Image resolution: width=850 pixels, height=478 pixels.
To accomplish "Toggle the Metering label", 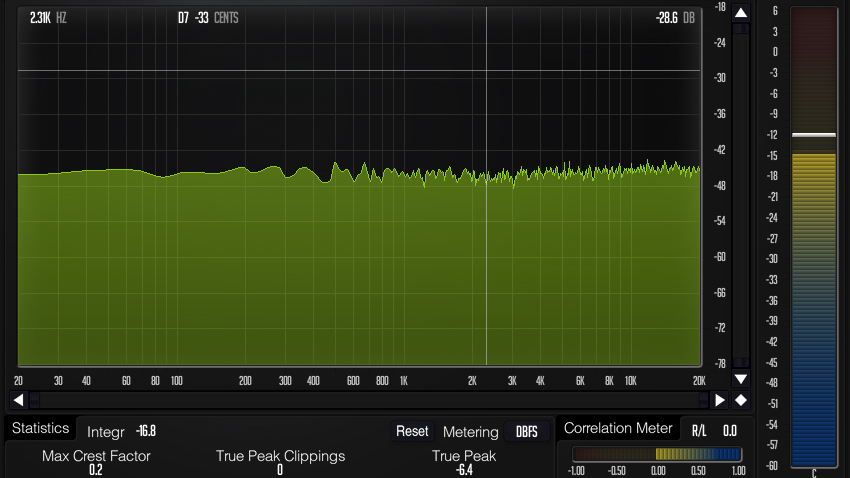I will click(x=470, y=432).
